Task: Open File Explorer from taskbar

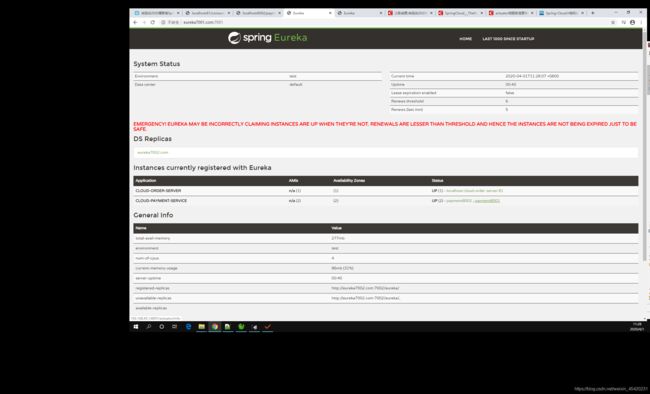Action: tap(201, 327)
